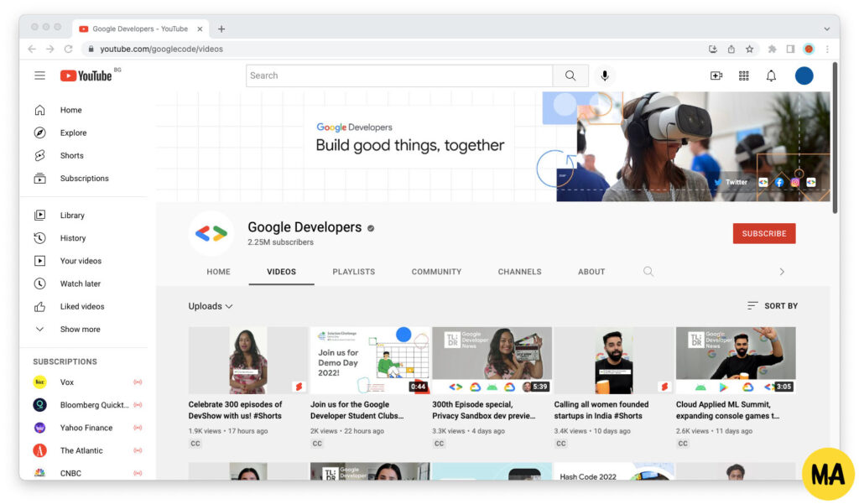859x504 pixels.
Task: Open the tab list chevron in Chrome
Action: click(826, 29)
